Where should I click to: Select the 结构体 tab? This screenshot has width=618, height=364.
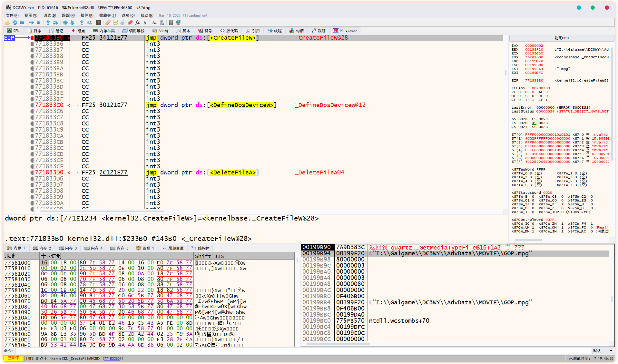pyautogui.click(x=201, y=248)
